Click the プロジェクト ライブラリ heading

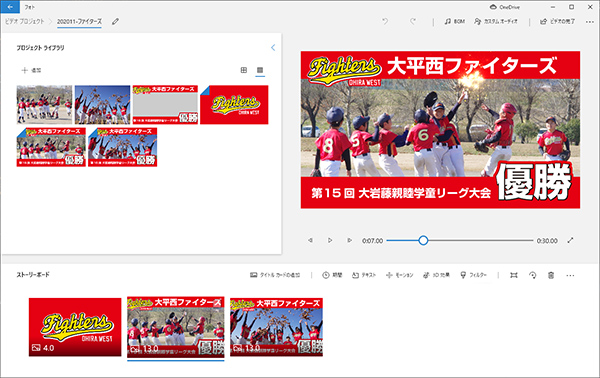click(x=40, y=48)
